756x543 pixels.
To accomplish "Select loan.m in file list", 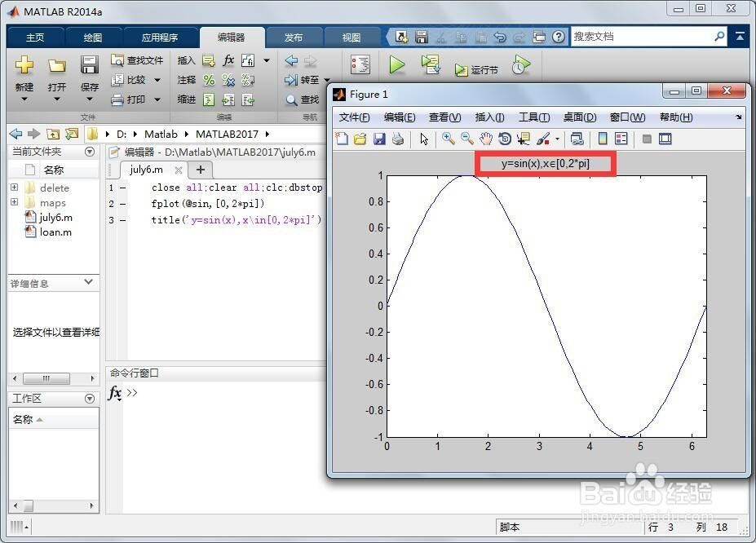I will (x=48, y=232).
